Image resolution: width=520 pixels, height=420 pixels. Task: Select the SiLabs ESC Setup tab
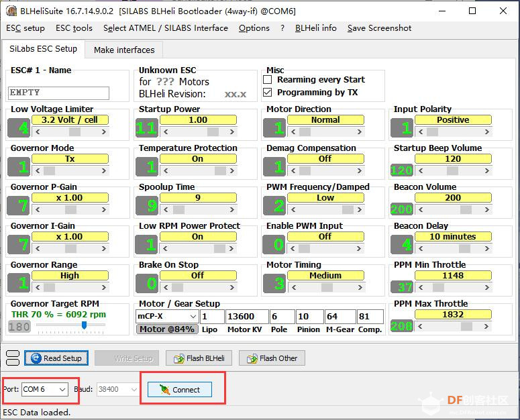tap(43, 49)
